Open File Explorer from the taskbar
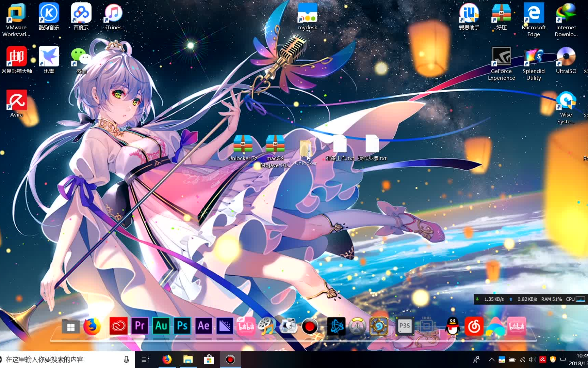This screenshot has width=588, height=368. [x=188, y=359]
